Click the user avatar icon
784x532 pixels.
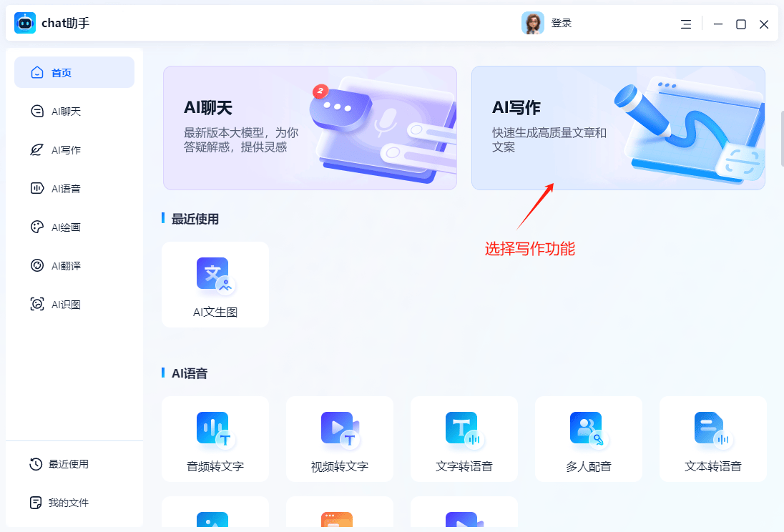[532, 24]
